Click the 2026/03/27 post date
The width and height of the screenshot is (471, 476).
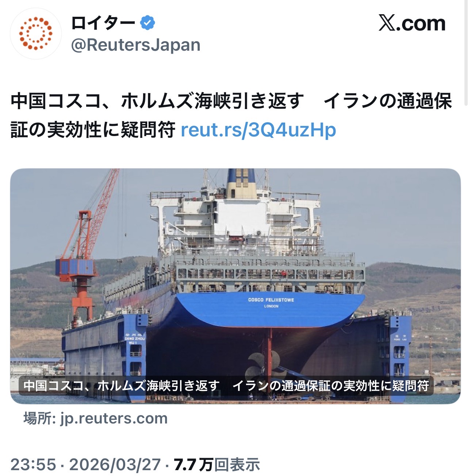pos(115,464)
